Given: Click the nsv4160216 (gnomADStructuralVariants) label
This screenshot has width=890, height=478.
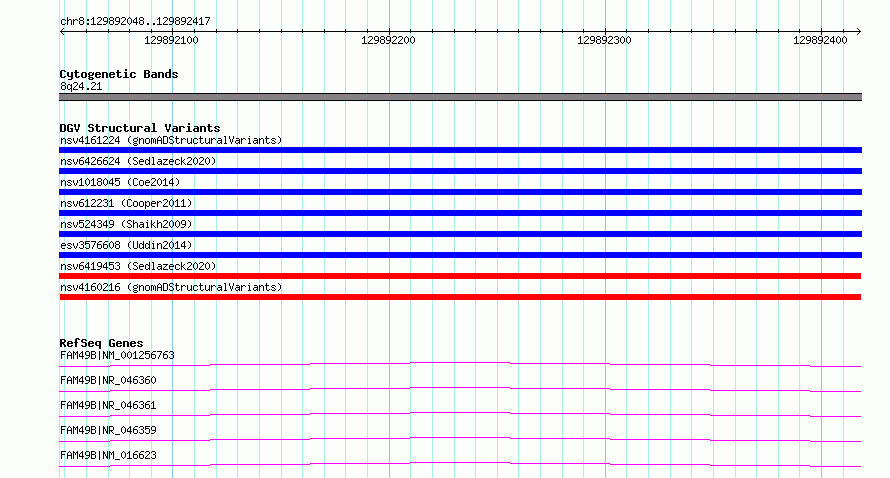Looking at the screenshot, I should coord(171,287).
